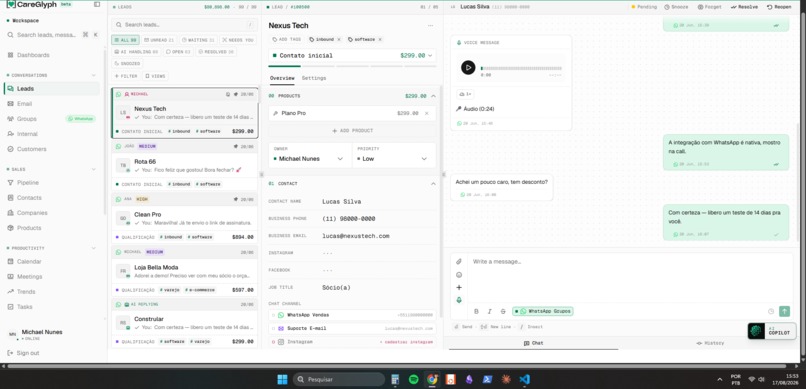Collapse the Productivity sidebar group
The height and width of the screenshot is (389, 806).
tap(94, 248)
